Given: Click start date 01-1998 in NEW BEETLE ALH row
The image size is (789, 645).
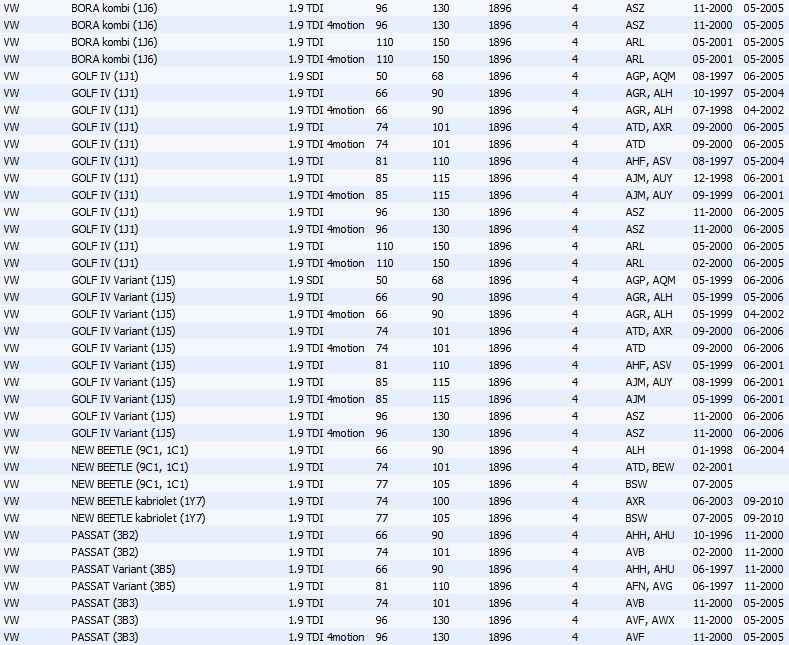Looking at the screenshot, I should 712,450.
